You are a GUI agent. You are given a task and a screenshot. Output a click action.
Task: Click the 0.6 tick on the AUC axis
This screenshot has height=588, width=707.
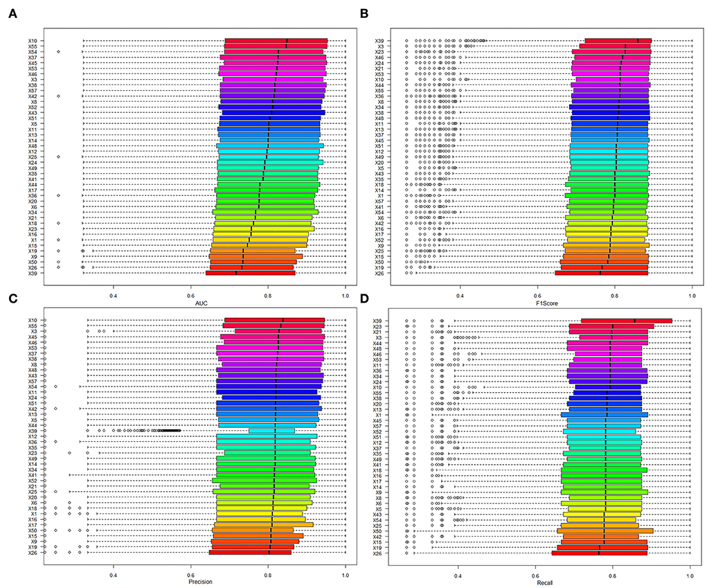click(x=190, y=296)
